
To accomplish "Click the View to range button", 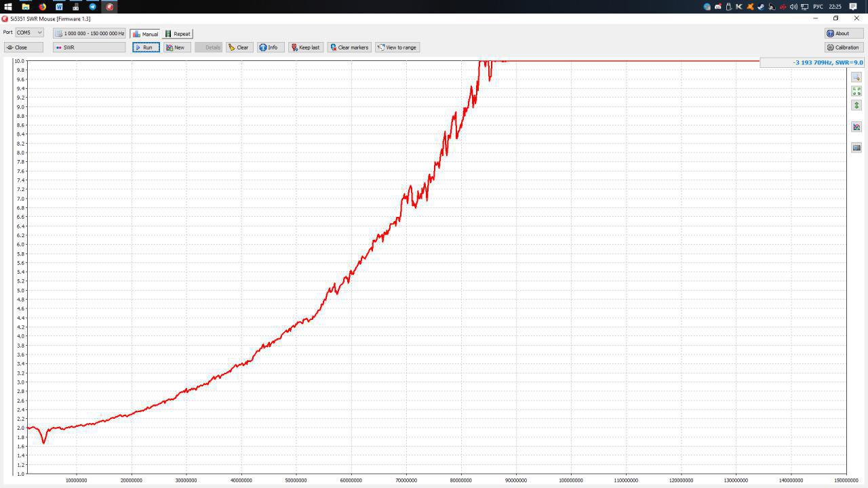I will click(x=397, y=47).
